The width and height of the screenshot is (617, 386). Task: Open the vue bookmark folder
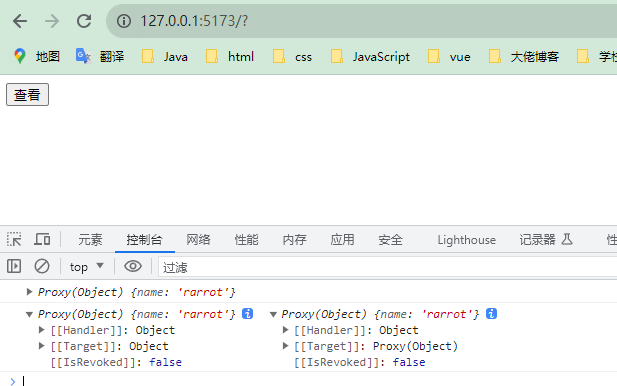pyautogui.click(x=449, y=56)
